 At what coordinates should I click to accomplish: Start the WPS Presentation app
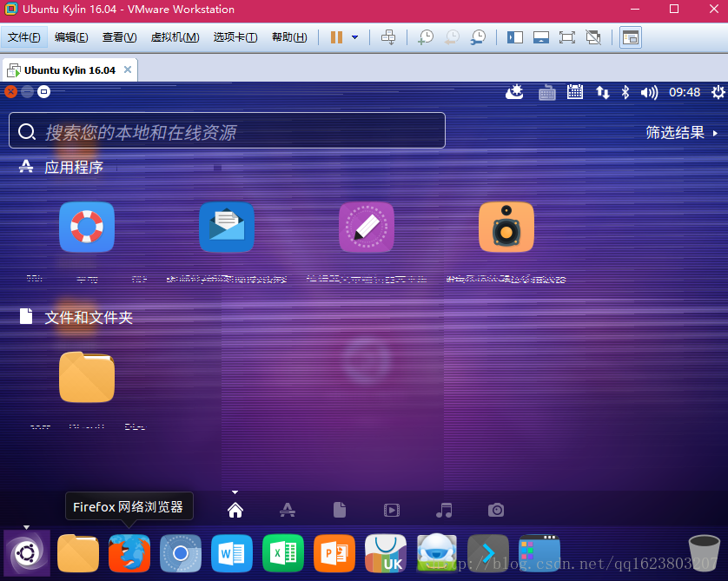(x=334, y=552)
